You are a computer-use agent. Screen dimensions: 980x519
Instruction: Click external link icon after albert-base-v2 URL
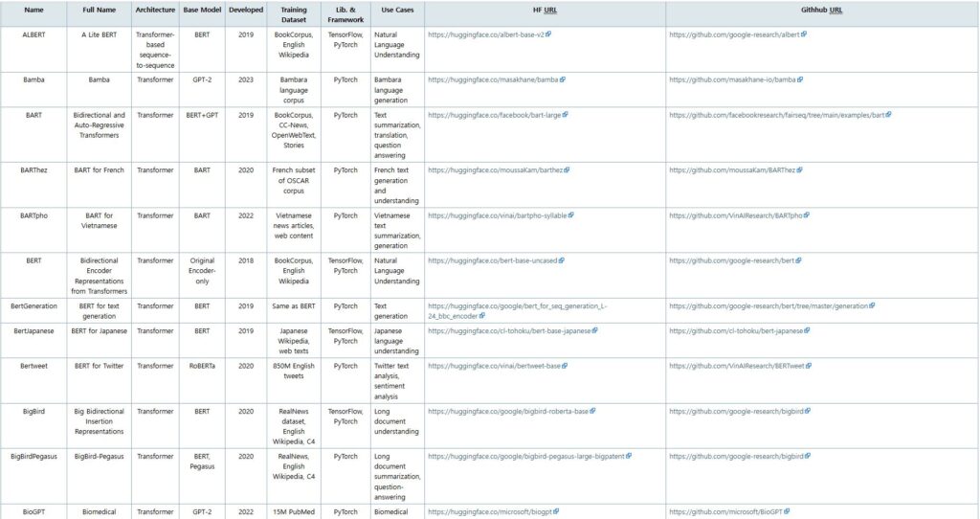(548, 34)
